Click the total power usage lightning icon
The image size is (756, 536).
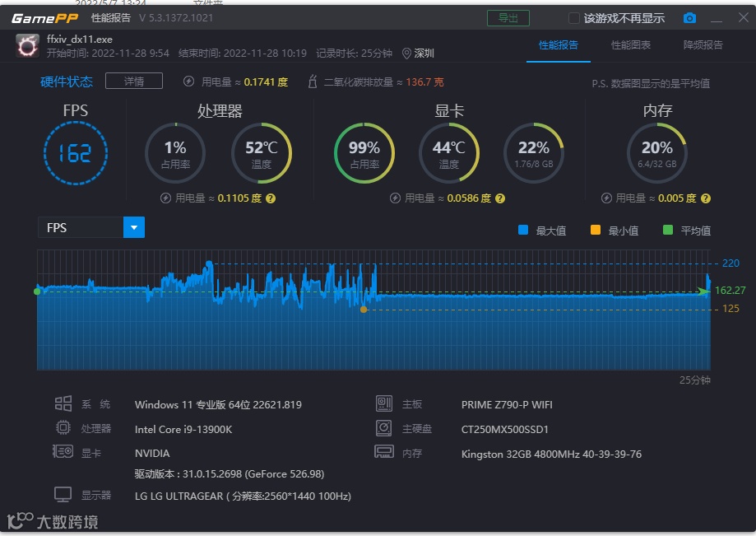tap(188, 82)
